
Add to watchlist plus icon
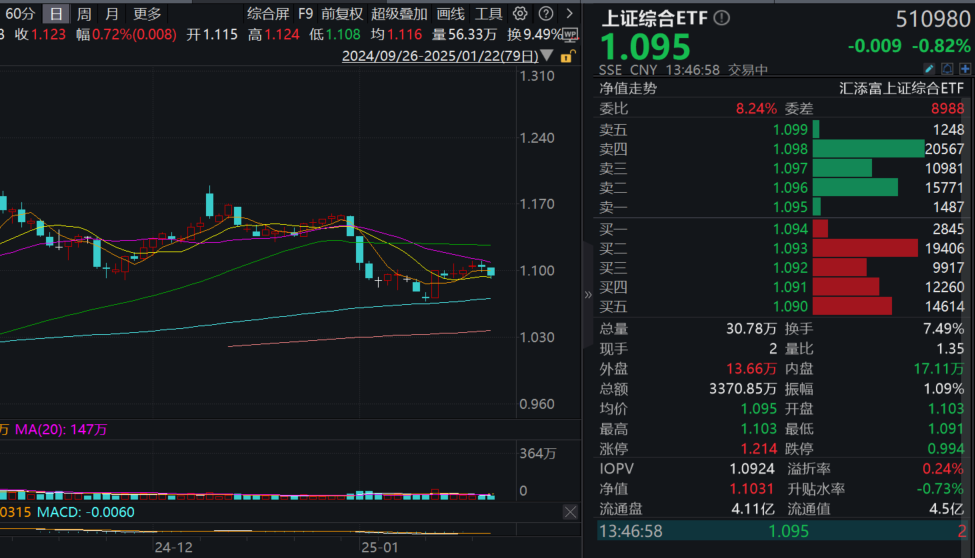pos(964,68)
